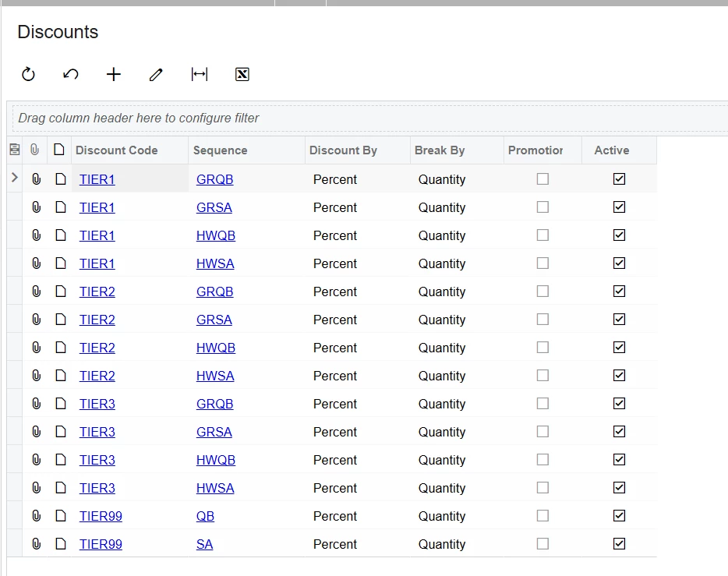Click the Refresh icon in the toolbar
Viewport: 728px width, 576px height.
tap(29, 74)
